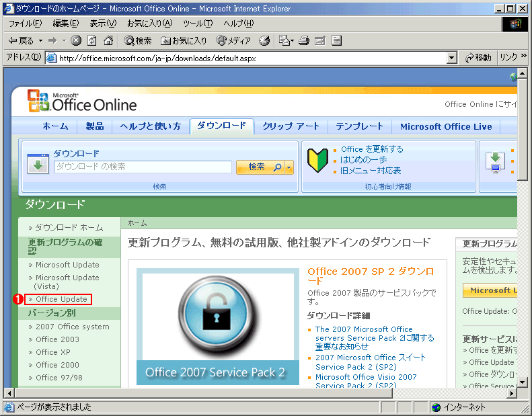Image resolution: width=532 pixels, height=416 pixels.
Task: Switch to the ホーム site tab
Action: point(55,126)
